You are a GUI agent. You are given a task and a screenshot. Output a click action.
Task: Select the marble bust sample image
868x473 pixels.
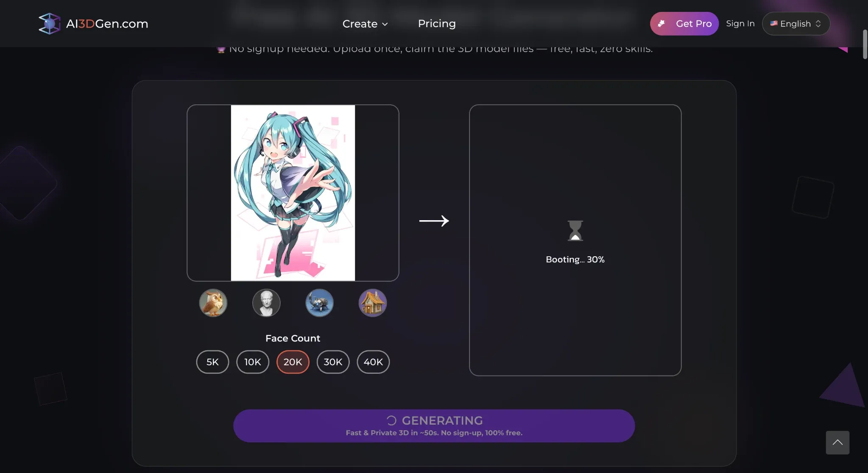coord(266,303)
